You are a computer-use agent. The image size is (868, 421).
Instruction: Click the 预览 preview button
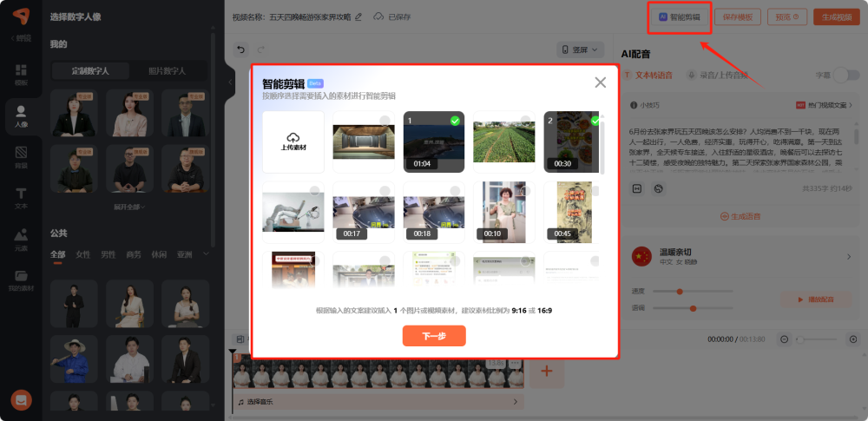[x=787, y=16]
